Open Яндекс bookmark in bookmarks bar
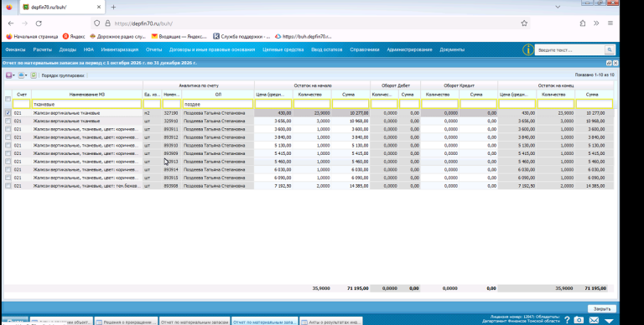 74,37
